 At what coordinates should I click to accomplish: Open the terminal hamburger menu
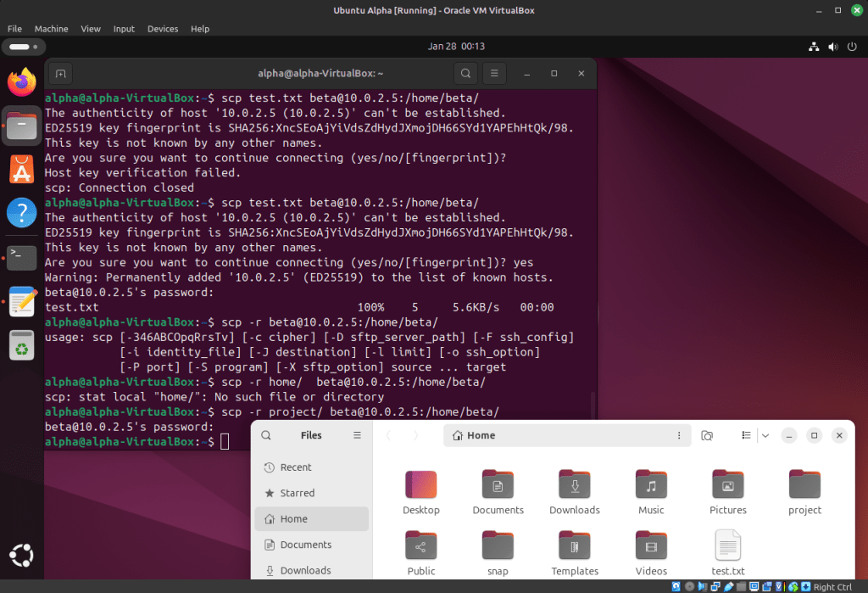pyautogui.click(x=495, y=74)
